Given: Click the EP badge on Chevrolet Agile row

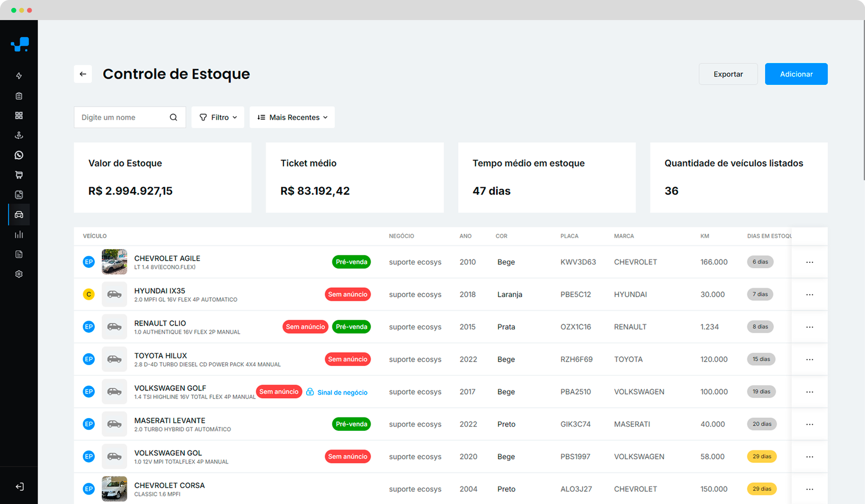Looking at the screenshot, I should 89,262.
